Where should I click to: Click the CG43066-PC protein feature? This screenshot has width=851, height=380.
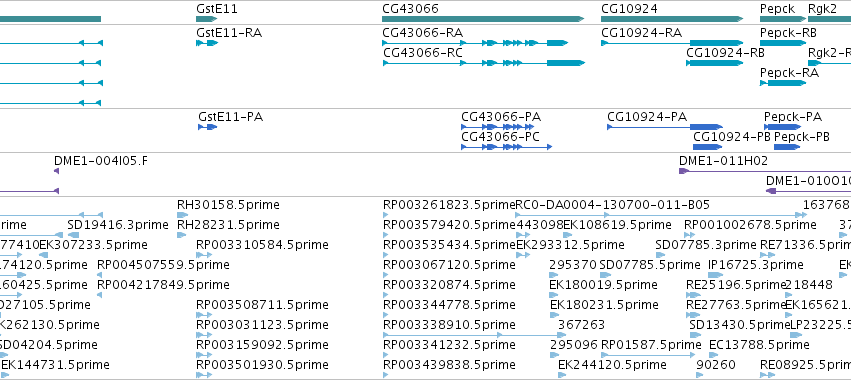(x=506, y=147)
